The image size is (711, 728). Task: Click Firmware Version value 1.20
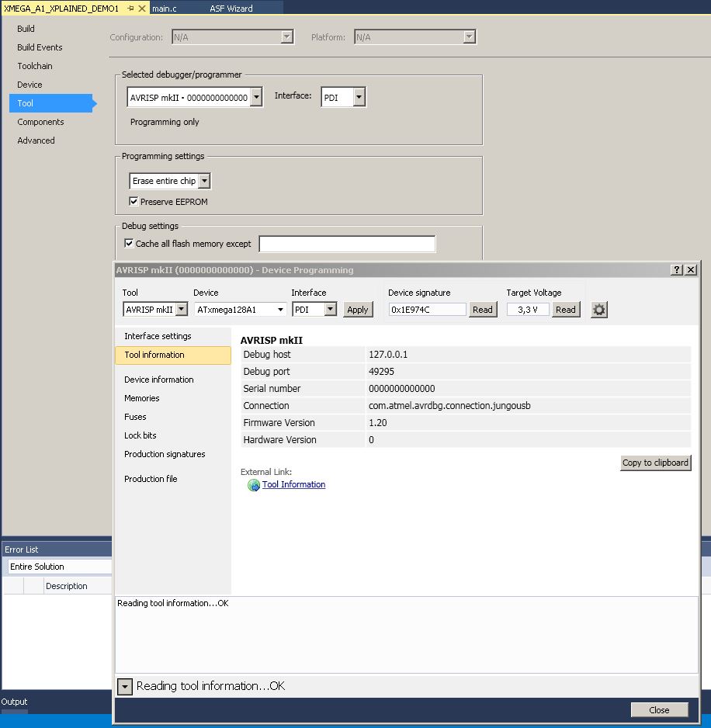(x=377, y=423)
